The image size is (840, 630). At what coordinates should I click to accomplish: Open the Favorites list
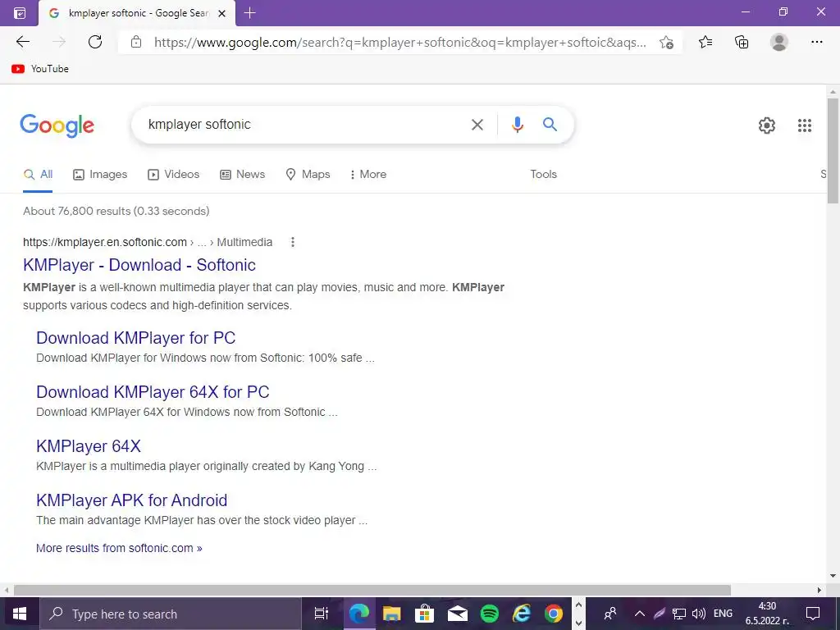point(705,42)
